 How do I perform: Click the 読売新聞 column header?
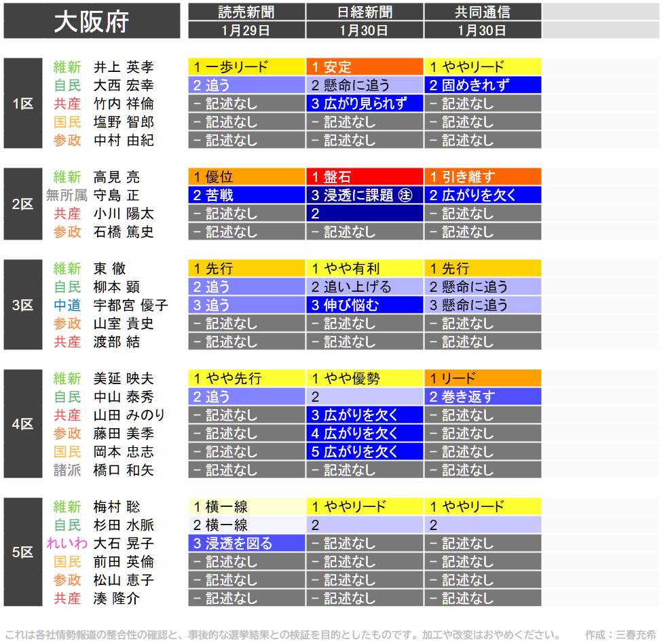pyautogui.click(x=246, y=12)
